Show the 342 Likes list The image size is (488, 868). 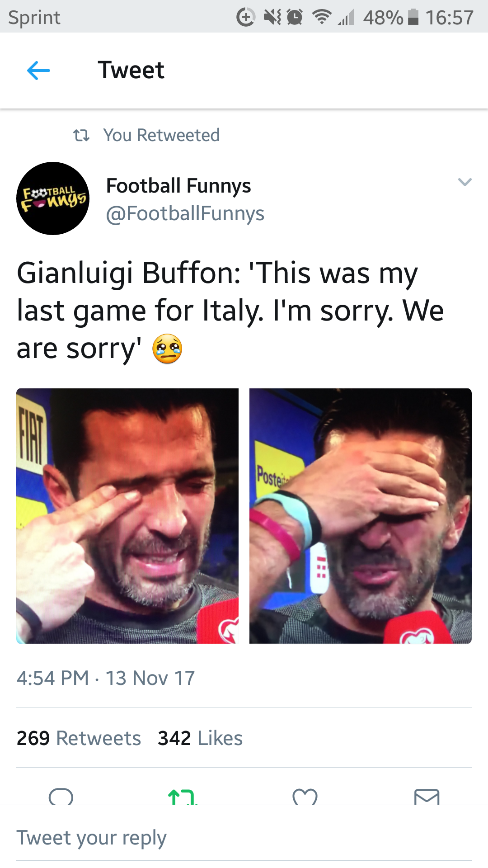[x=200, y=738]
